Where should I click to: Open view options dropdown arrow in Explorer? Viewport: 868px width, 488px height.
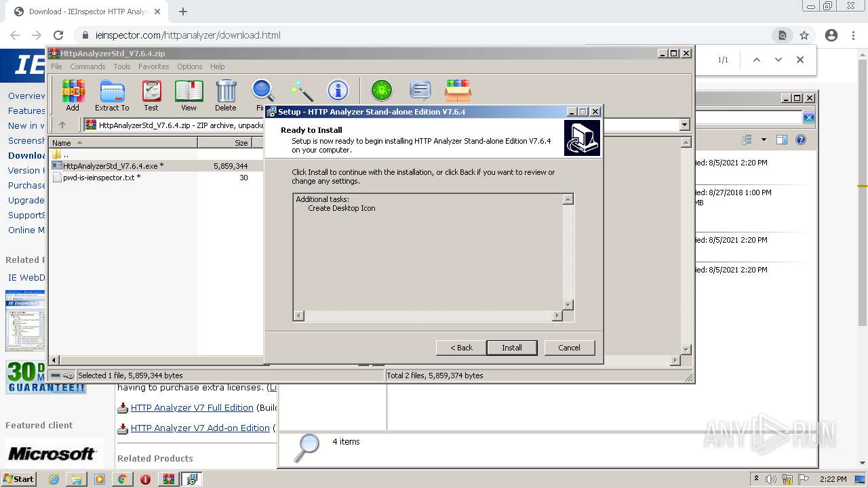764,140
